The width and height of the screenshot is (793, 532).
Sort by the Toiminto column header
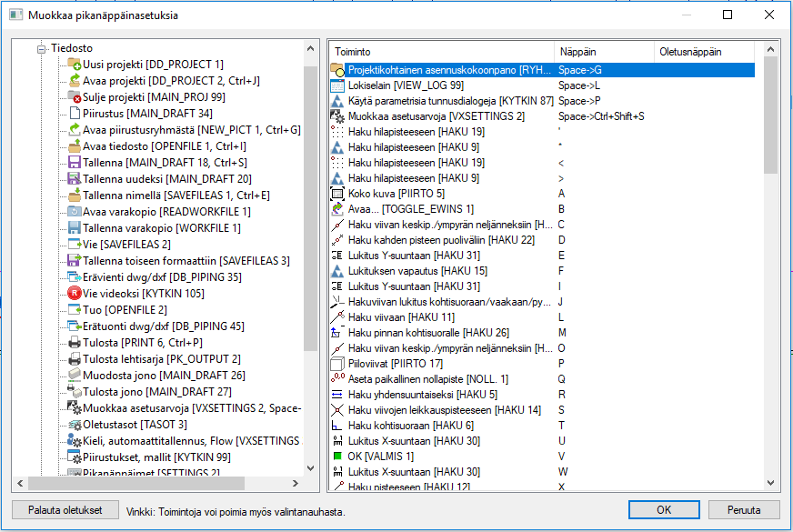(441, 52)
